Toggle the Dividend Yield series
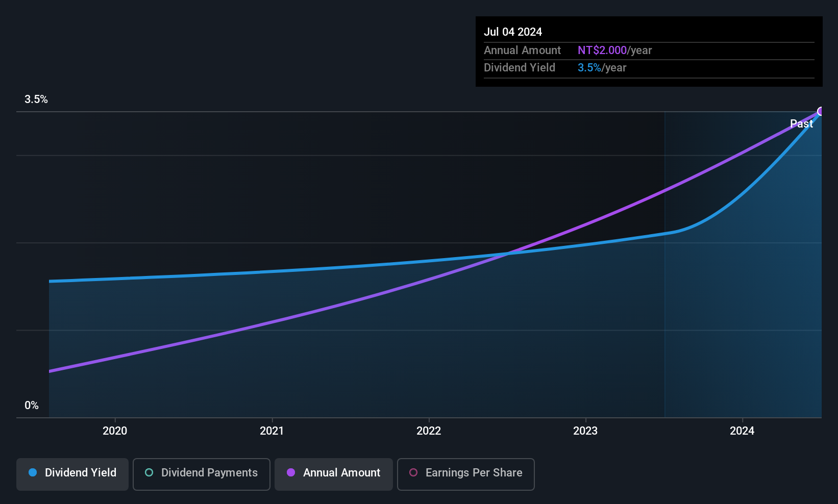 72,474
